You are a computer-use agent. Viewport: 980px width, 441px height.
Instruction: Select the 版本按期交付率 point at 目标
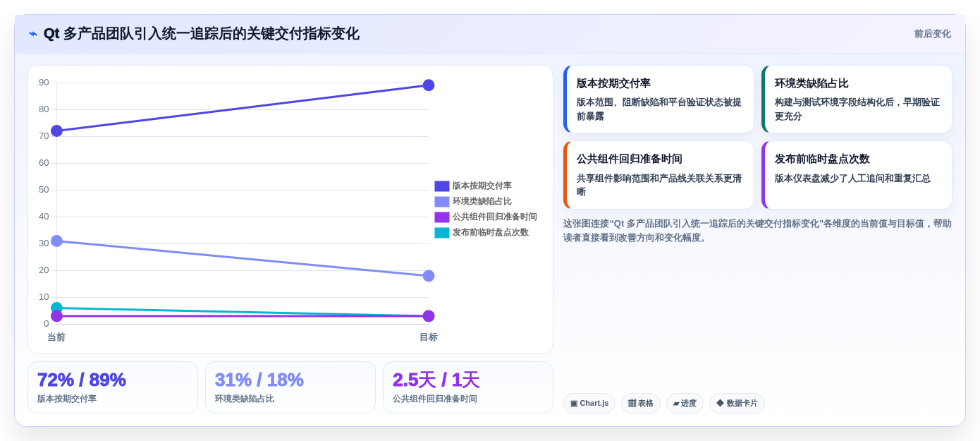[x=429, y=85]
